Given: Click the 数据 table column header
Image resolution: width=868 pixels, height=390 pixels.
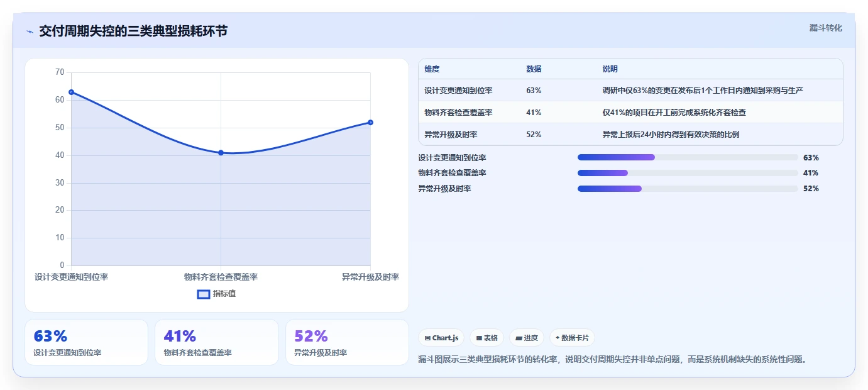Looking at the screenshot, I should tap(534, 69).
